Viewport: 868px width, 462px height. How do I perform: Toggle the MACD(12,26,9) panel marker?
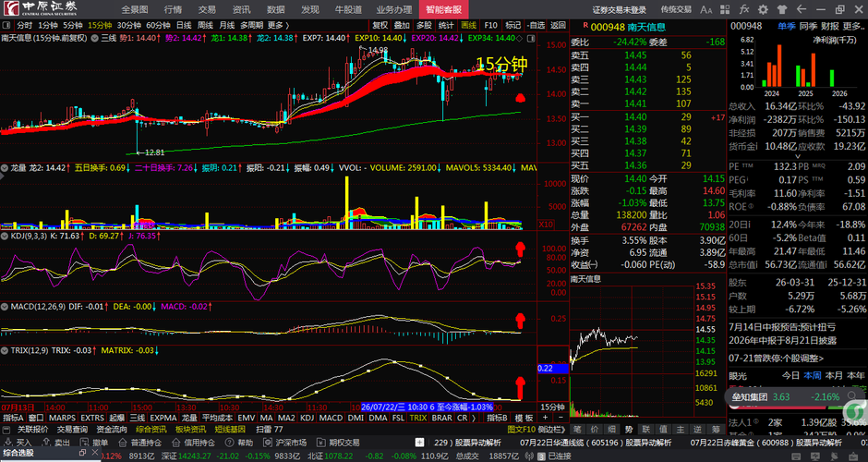5,307
